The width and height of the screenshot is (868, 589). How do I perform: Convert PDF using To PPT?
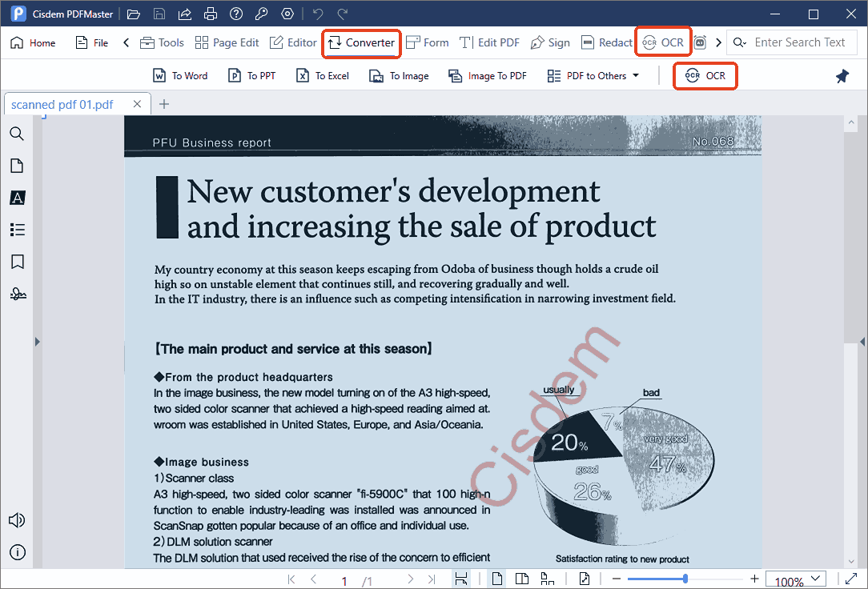252,76
